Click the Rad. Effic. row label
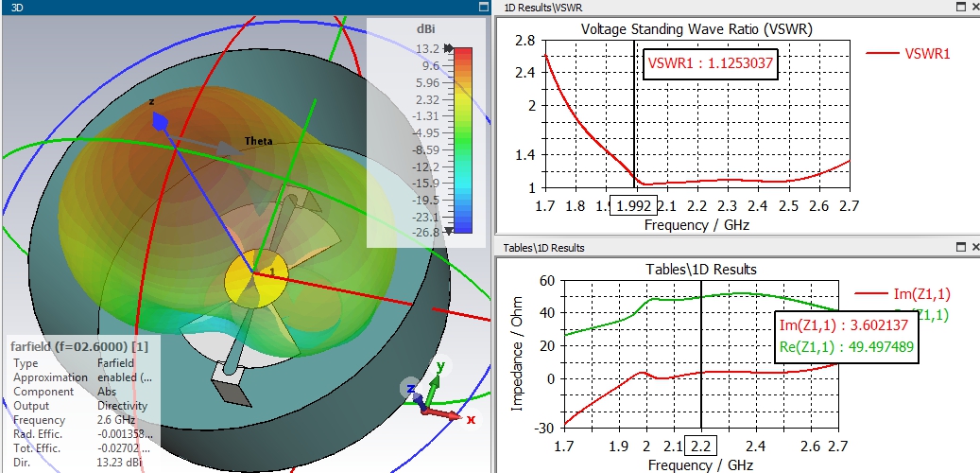The height and width of the screenshot is (473, 980). [x=38, y=434]
